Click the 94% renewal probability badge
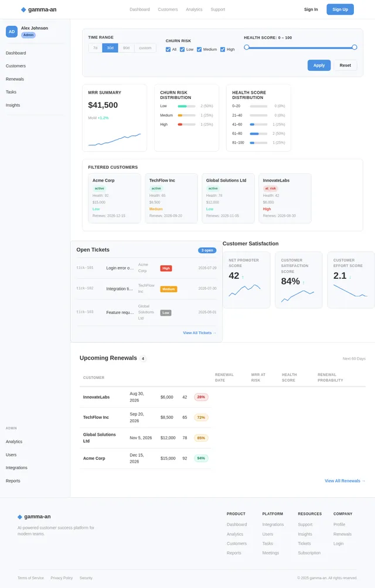 coord(201,458)
